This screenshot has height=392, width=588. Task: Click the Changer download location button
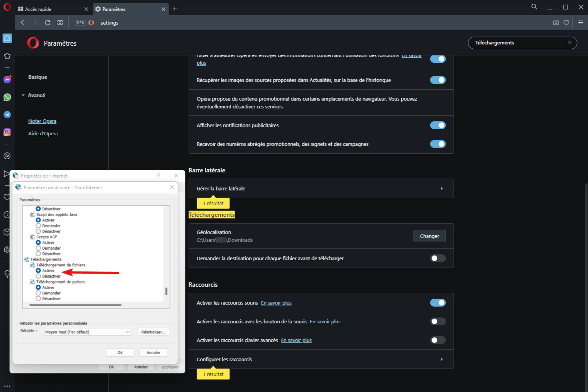(429, 236)
